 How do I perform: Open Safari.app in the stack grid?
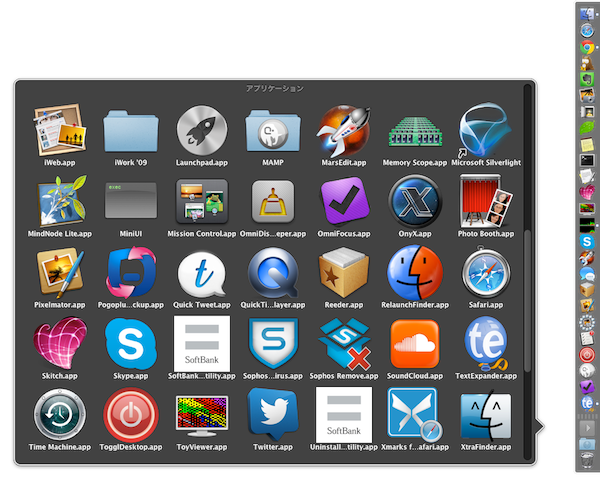[486, 272]
